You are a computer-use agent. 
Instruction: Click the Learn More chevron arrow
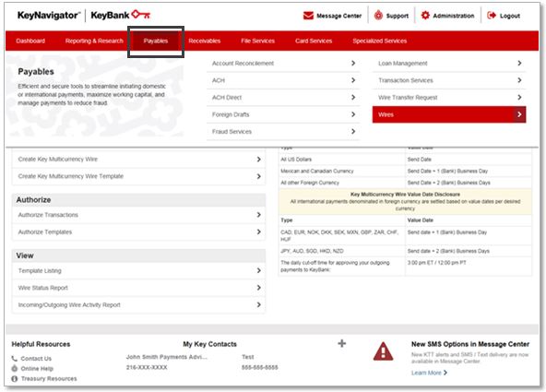click(x=445, y=373)
